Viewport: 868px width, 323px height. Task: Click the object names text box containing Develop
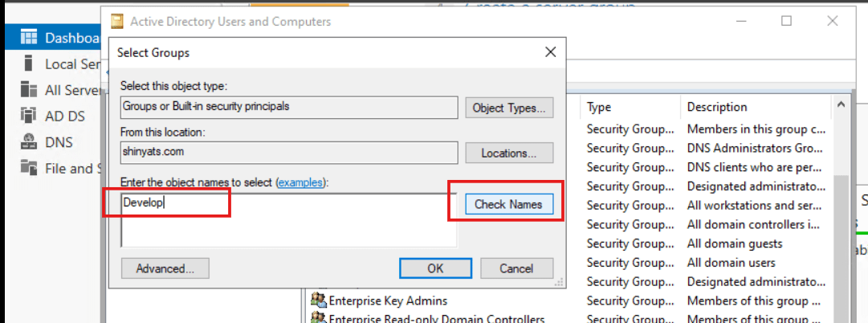[289, 220]
